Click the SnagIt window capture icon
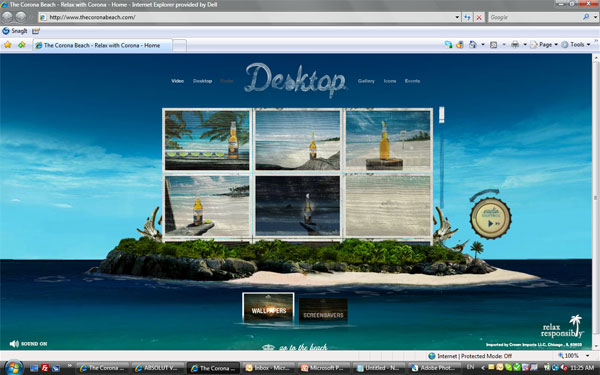This screenshot has height=375, width=600. pyautogui.click(x=36, y=31)
